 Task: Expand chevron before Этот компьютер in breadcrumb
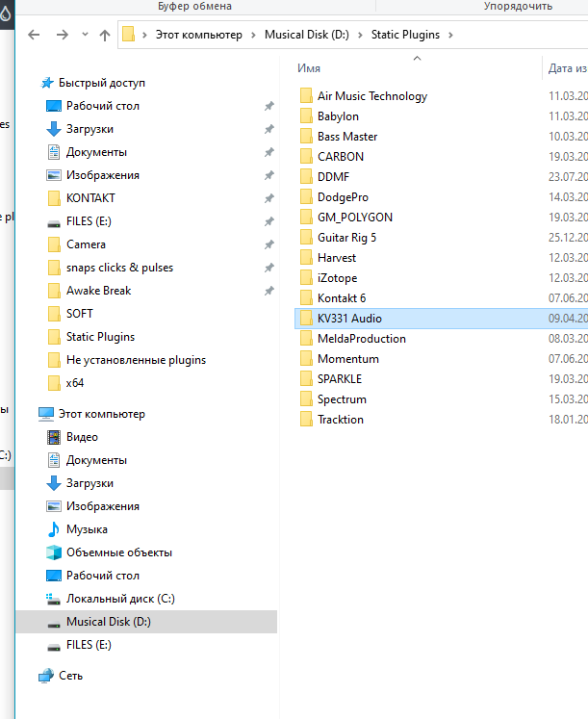tap(144, 35)
